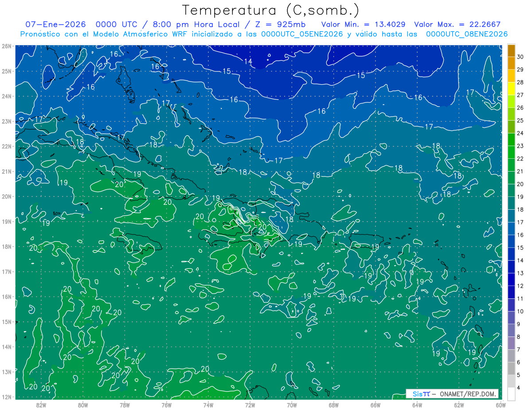Click the longitude axis label "82W"
Image resolution: width=532 pixels, height=411 pixels.
(41, 405)
